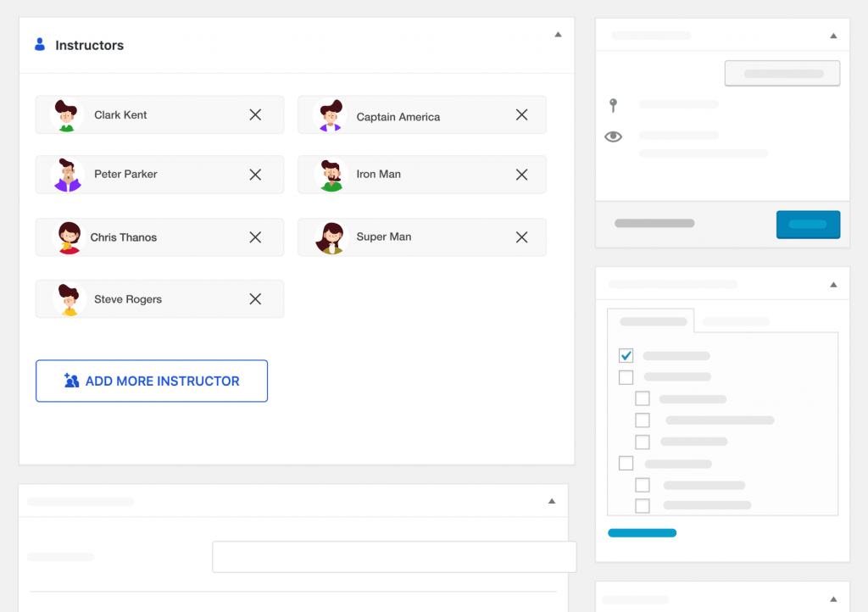Uncheck the checked first category checkbox
Screen dimensions: 868x612
[x=626, y=355]
